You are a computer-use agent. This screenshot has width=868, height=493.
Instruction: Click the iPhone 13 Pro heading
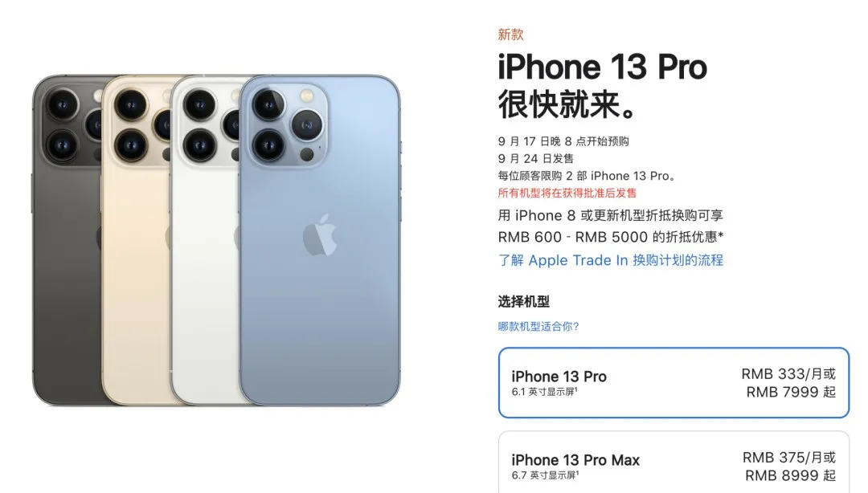pyautogui.click(x=602, y=67)
